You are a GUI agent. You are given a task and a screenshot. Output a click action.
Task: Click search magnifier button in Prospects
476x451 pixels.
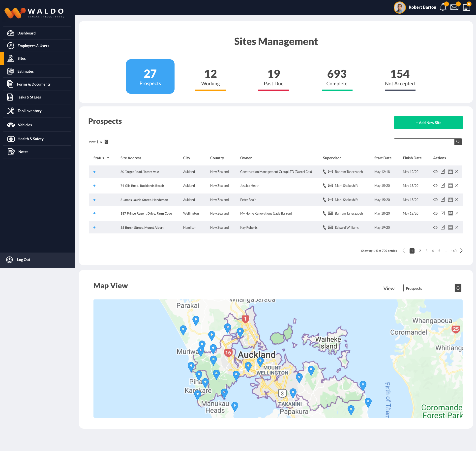(458, 142)
